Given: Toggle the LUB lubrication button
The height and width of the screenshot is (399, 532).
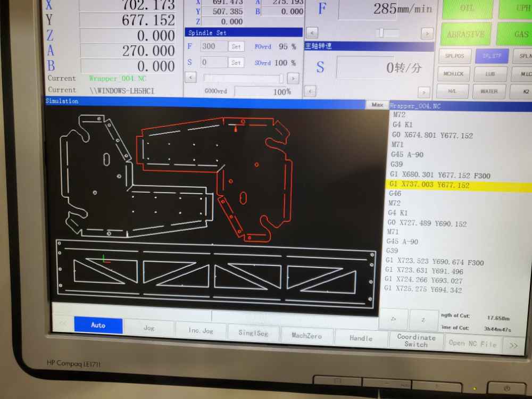Looking at the screenshot, I should (490, 74).
